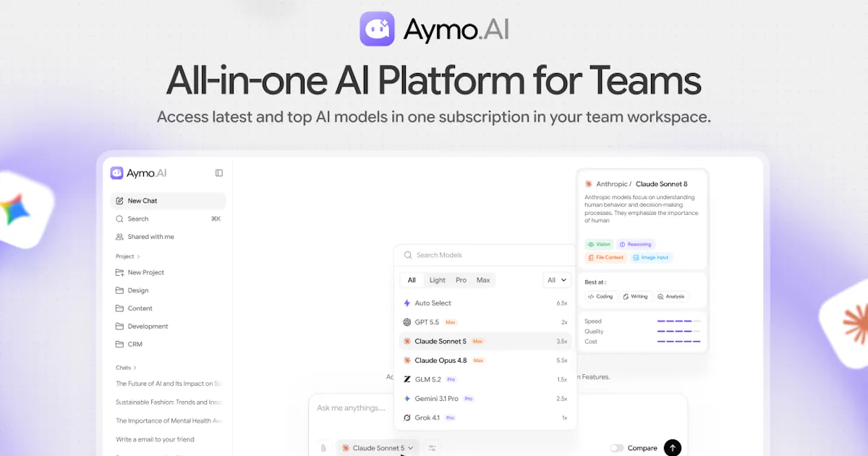The image size is (868, 456).
Task: Click the Claude Opus 4.8 starburst icon
Action: click(407, 360)
